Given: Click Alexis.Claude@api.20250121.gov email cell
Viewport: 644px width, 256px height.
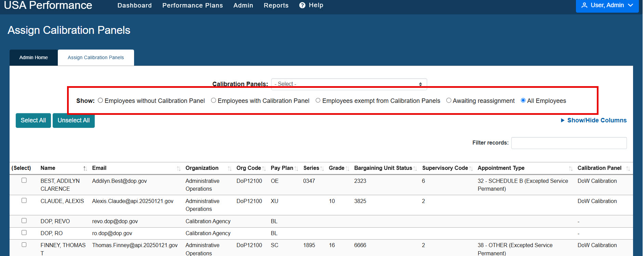Looking at the screenshot, I should (x=133, y=201).
